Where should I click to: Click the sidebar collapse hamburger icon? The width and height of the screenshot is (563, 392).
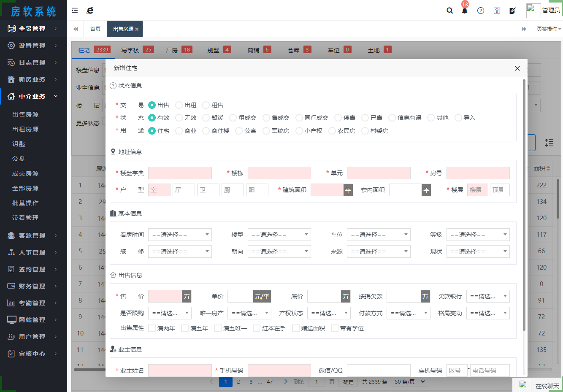coord(75,11)
